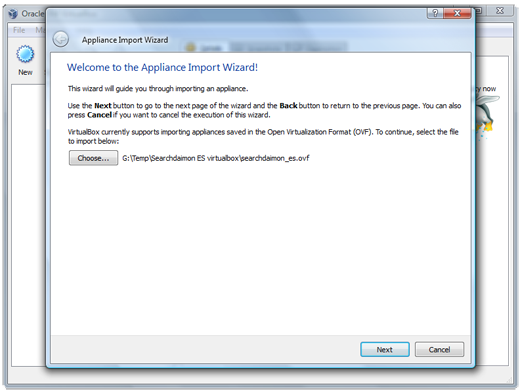Viewport: 520px width, 391px height.
Task: Click the New machine icon in VirtualBox window
Action: click(x=25, y=54)
